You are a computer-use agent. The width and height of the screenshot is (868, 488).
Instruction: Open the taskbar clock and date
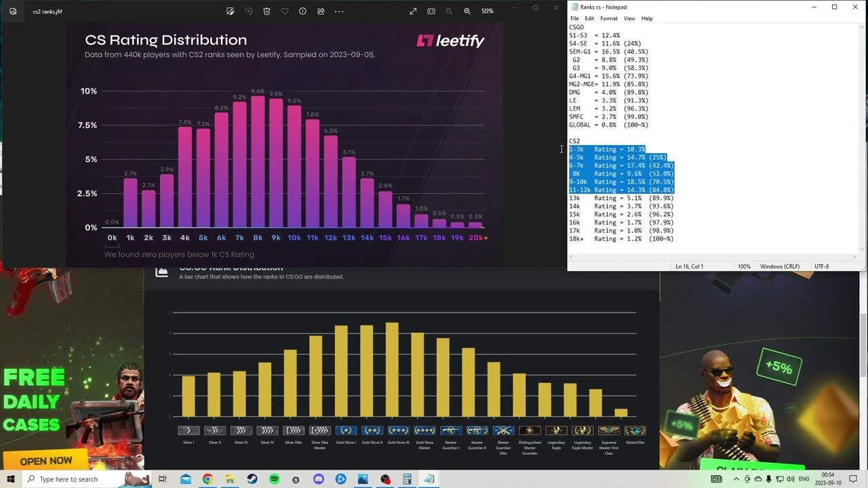click(828, 479)
